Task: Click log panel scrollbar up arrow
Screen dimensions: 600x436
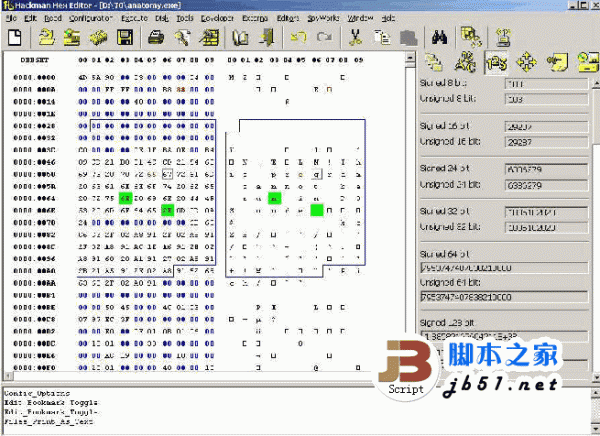Action: click(595, 393)
